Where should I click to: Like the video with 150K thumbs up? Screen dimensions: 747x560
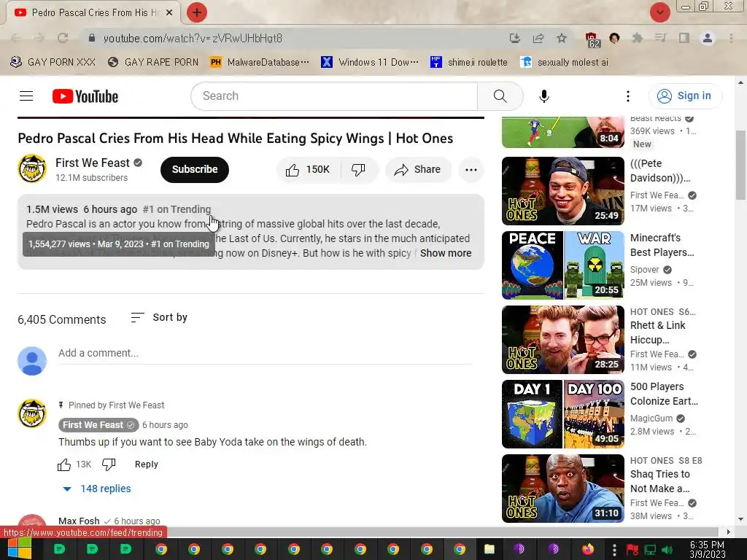click(x=308, y=169)
